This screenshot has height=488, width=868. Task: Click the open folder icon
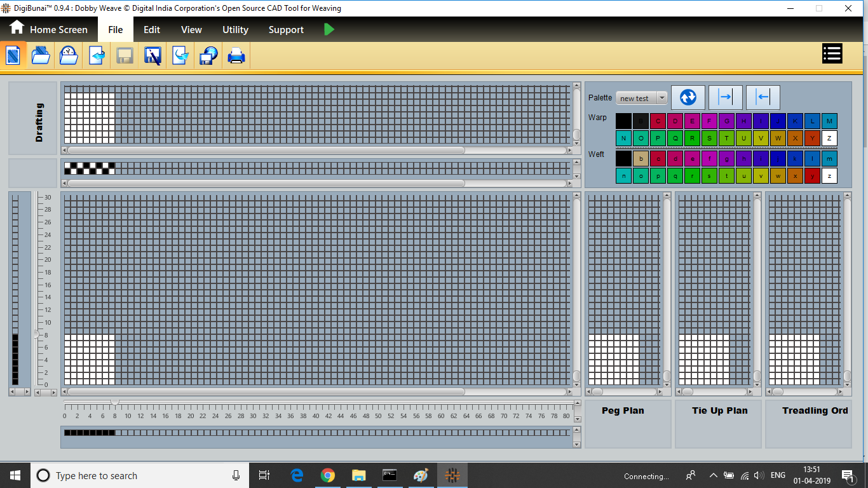[x=41, y=56]
